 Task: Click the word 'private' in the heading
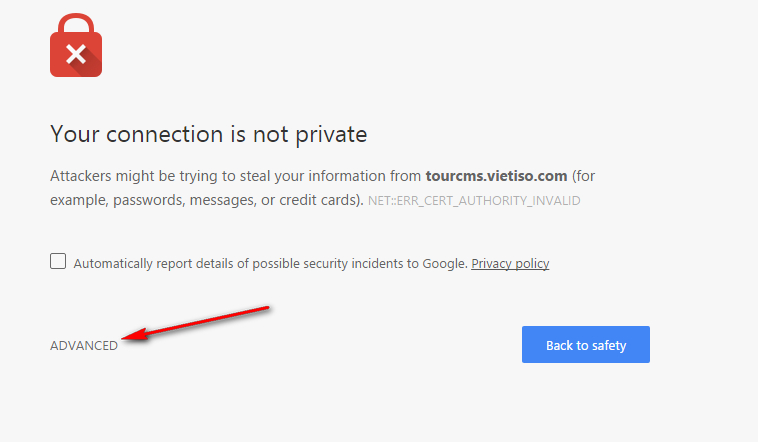(x=331, y=135)
